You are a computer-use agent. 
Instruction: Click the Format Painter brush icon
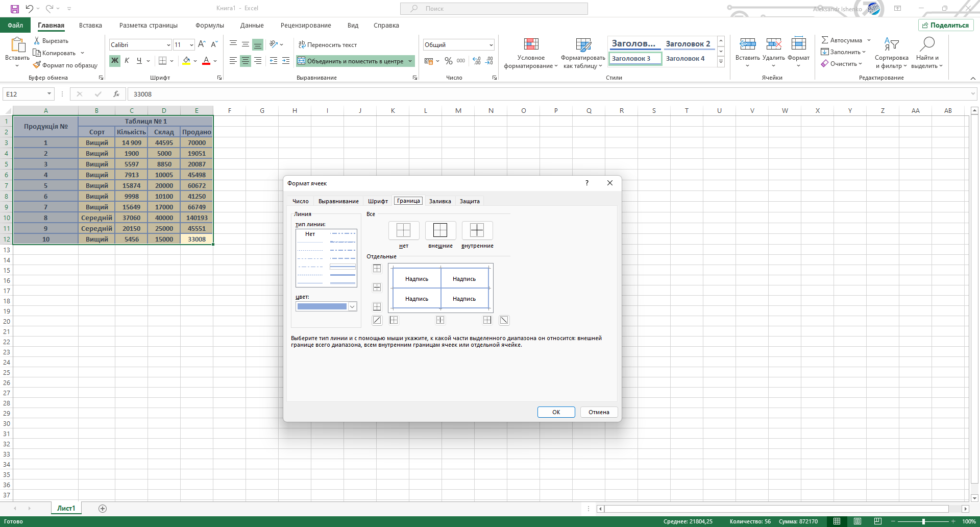(37, 65)
